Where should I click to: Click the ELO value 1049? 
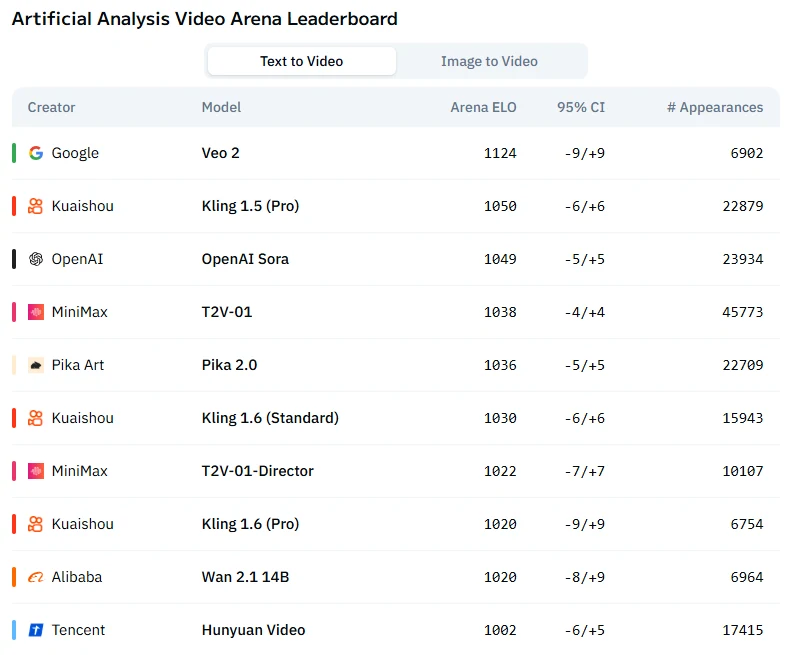point(500,259)
